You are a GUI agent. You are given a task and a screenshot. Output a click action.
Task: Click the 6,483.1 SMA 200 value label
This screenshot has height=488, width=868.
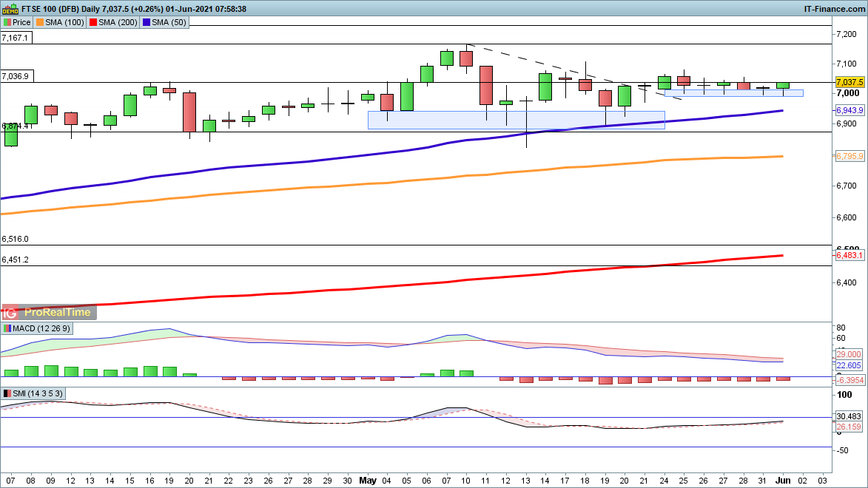(850, 255)
